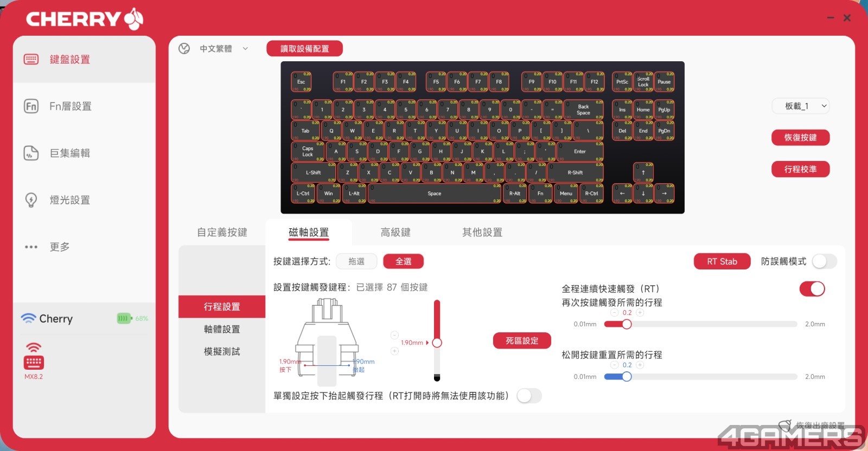
Task: Toggle separate press/release actuation setting
Action: [x=529, y=396]
